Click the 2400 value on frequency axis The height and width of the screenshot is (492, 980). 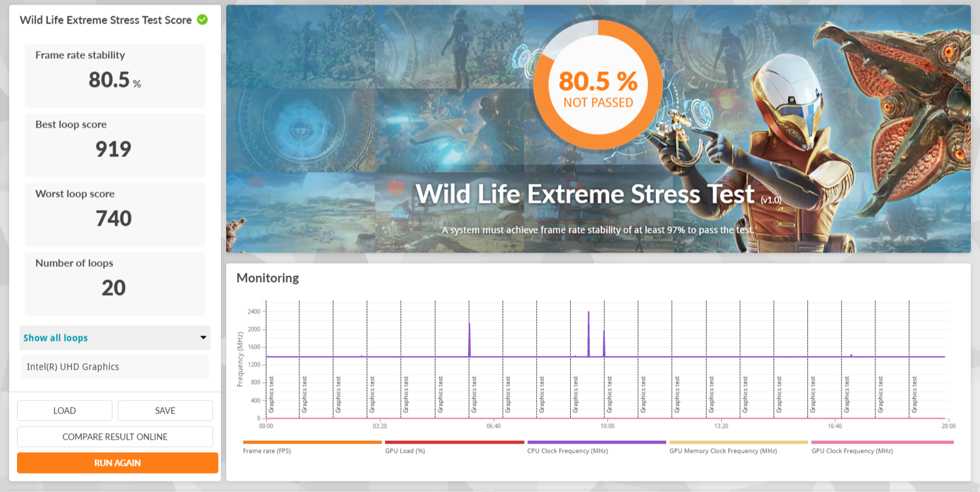254,311
